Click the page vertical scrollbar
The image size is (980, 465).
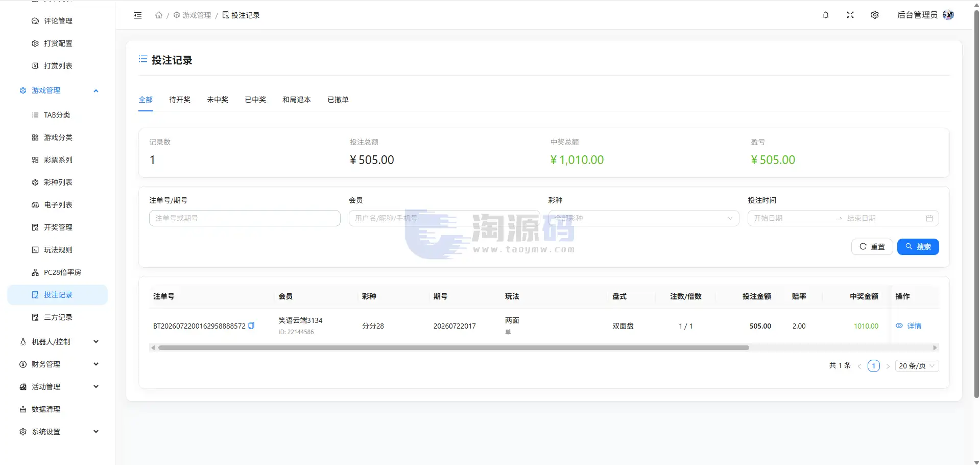click(x=976, y=204)
